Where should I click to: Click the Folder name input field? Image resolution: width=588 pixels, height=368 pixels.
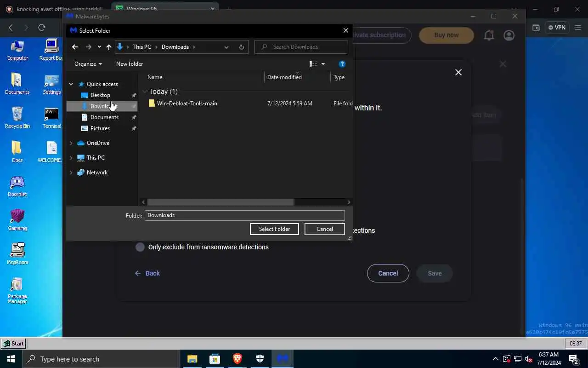click(x=245, y=215)
